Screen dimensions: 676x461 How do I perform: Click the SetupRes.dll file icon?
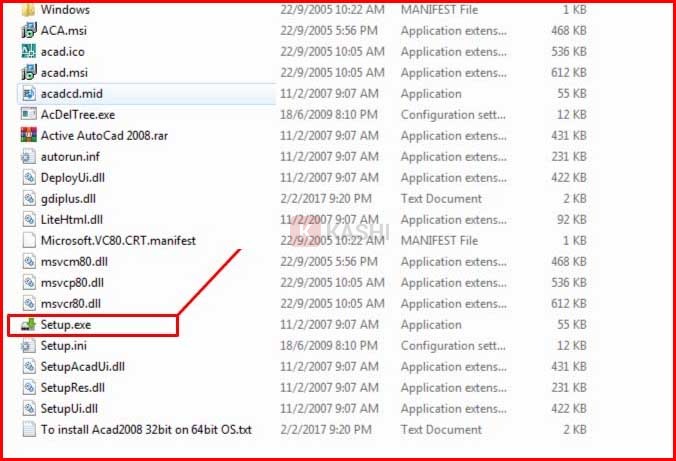[x=29, y=388]
